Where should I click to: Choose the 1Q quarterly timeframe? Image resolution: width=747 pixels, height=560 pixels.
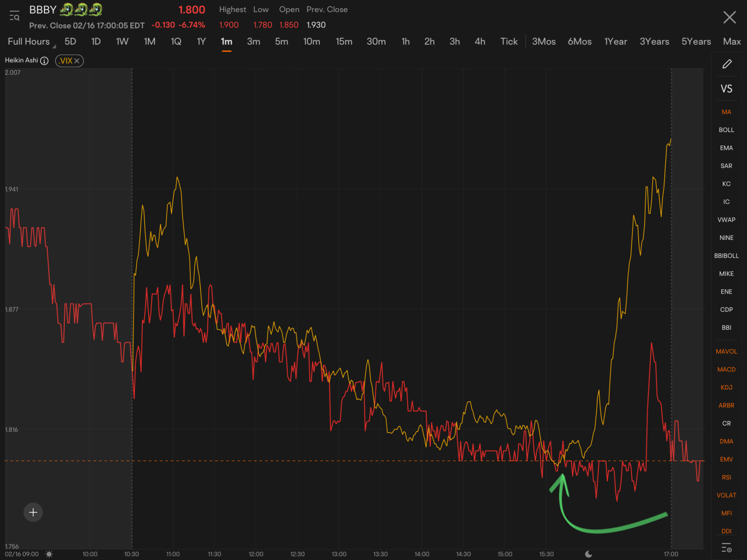(x=176, y=42)
